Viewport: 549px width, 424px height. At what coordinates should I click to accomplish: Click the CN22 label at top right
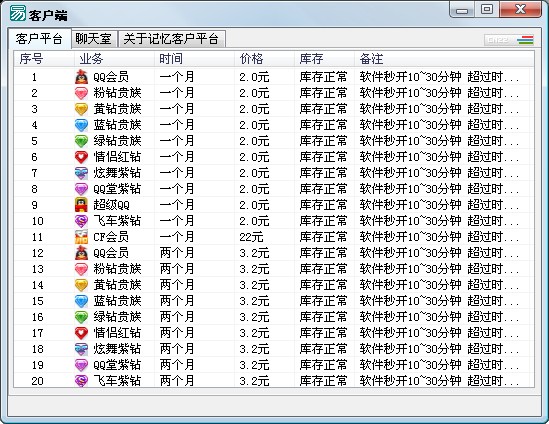pyautogui.click(x=498, y=40)
